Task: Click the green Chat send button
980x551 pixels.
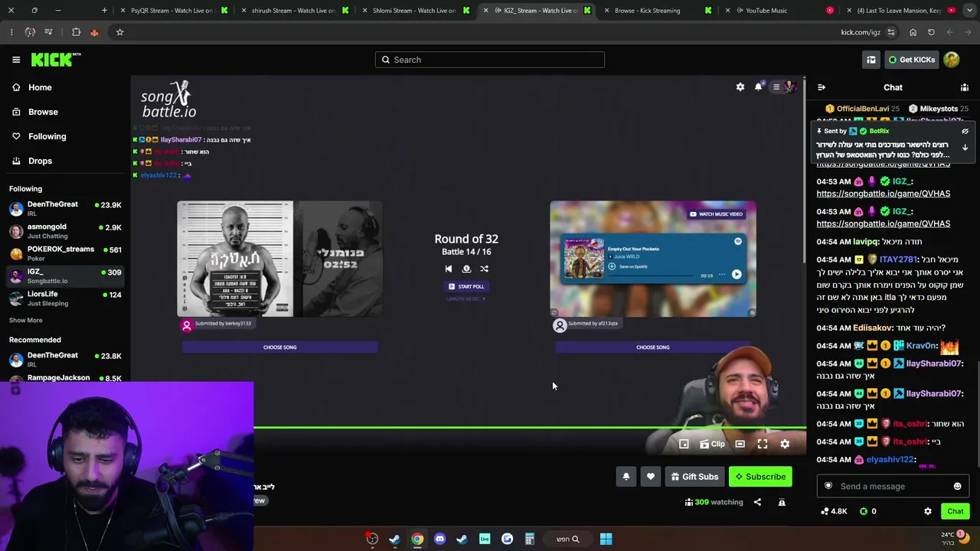Action: 955,511
